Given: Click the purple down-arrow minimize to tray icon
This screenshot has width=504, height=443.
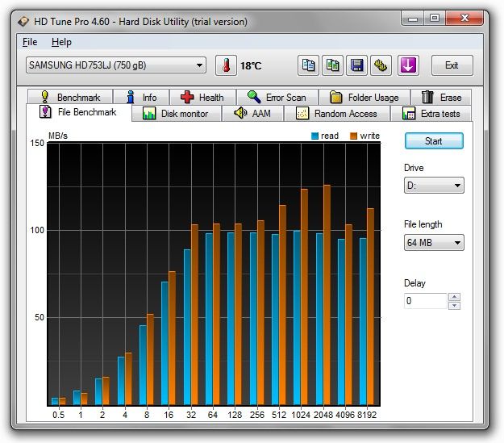Looking at the screenshot, I should 408,65.
